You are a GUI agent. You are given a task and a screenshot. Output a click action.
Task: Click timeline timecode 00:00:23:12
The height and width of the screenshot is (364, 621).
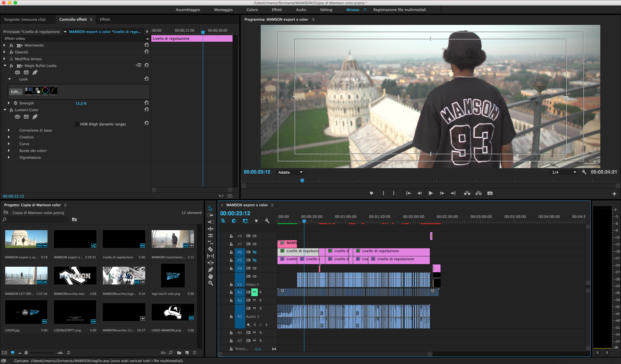click(235, 213)
